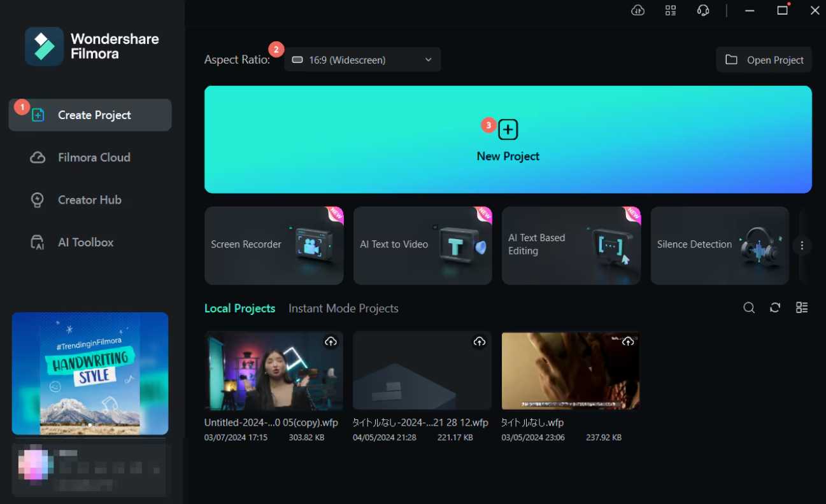
Task: Start a New Project
Action: pyautogui.click(x=508, y=139)
